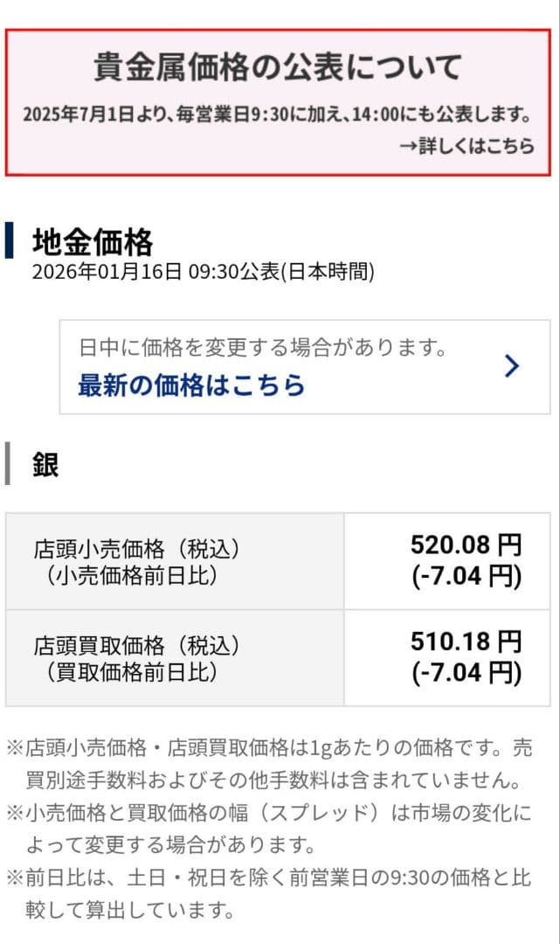
Task: Click the 銀 section heading
Action: click(45, 464)
